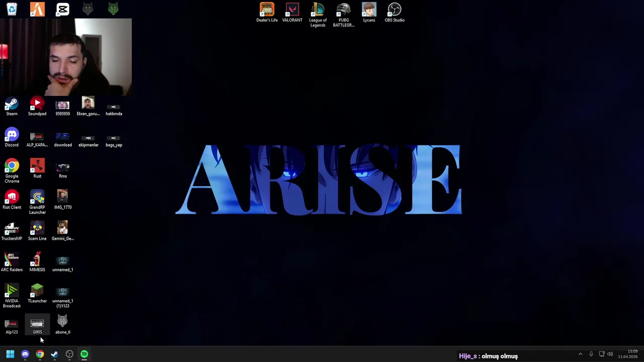Select the abone_6 wolf icon
Image resolution: width=644 pixels, height=362 pixels.
pyautogui.click(x=62, y=325)
